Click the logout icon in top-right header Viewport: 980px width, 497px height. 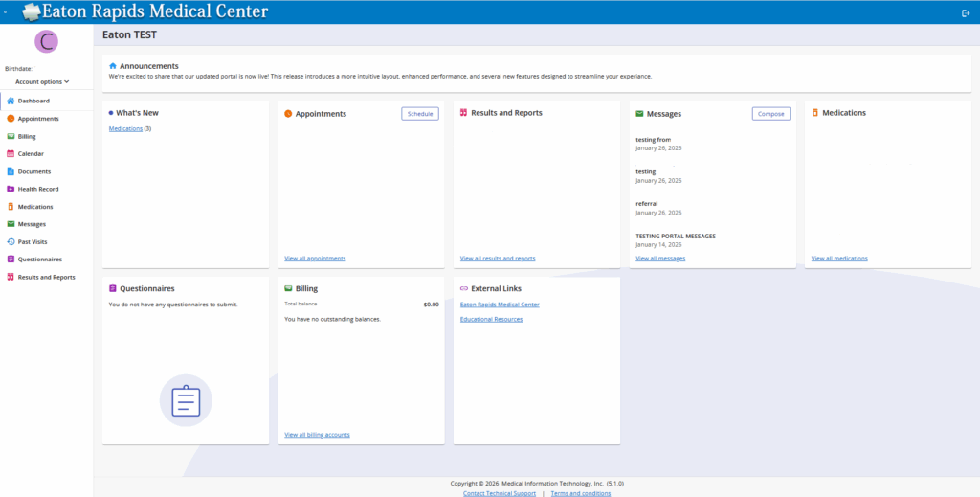pyautogui.click(x=965, y=12)
